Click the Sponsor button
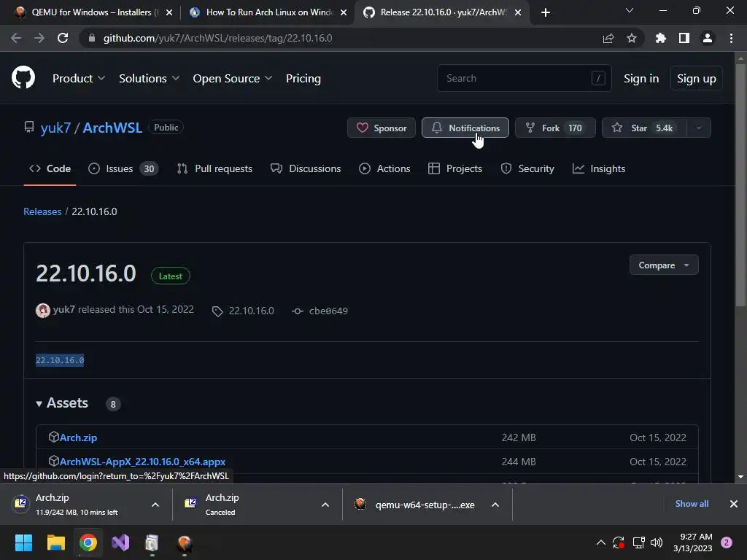This screenshot has height=560, width=747. (x=382, y=128)
